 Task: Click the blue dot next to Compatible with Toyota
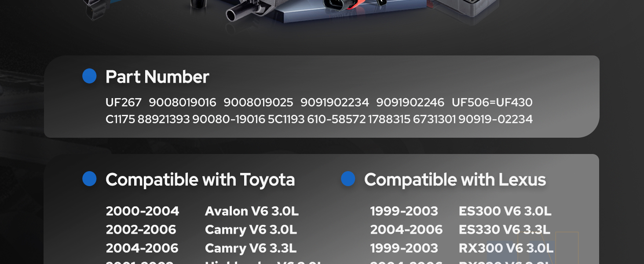pyautogui.click(x=89, y=179)
